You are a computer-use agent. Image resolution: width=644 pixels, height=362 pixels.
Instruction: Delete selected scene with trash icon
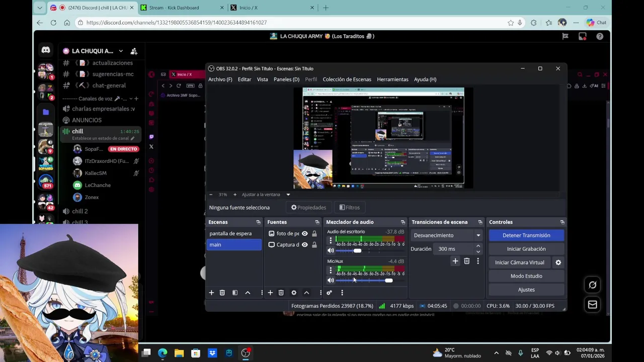222,293
